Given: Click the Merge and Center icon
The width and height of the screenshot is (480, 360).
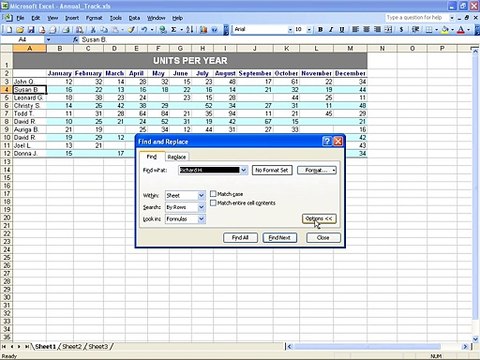Looking at the screenshot, I should coord(388,30).
